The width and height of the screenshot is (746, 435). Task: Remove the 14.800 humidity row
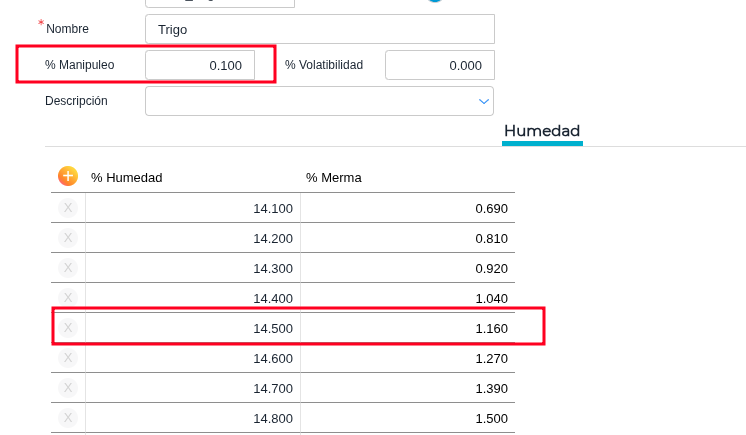tap(68, 418)
